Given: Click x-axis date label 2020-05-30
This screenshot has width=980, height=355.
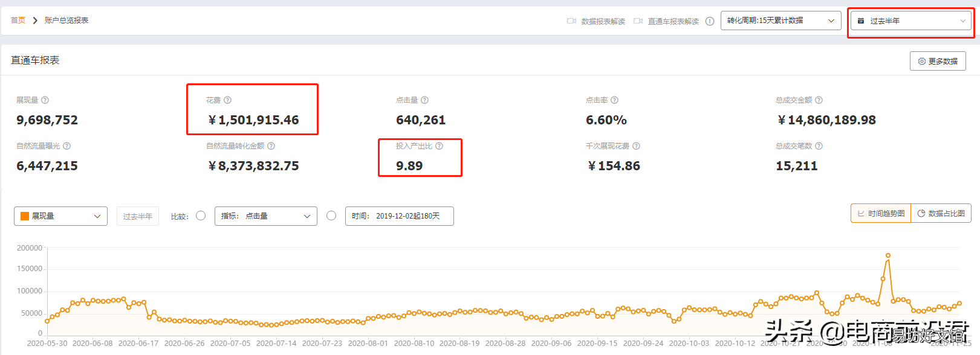Looking at the screenshot, I should point(47,344).
